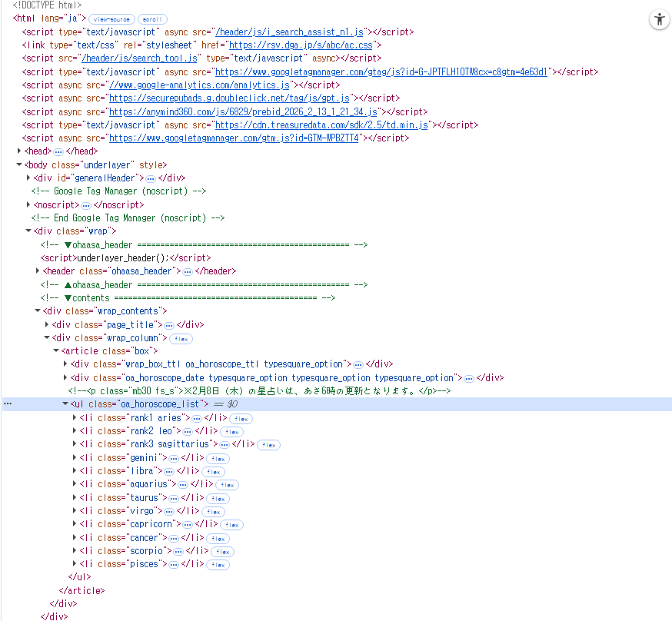Expand the gemini list item
Image resolution: width=672 pixels, height=621 pixels.
(x=75, y=457)
